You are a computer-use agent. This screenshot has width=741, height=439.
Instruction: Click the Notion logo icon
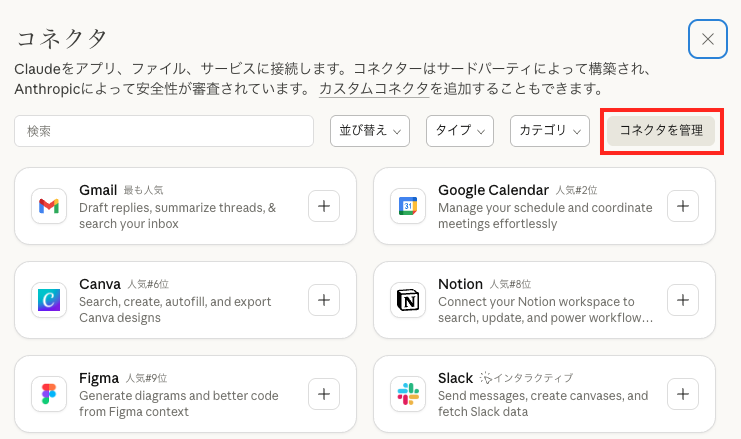click(407, 300)
